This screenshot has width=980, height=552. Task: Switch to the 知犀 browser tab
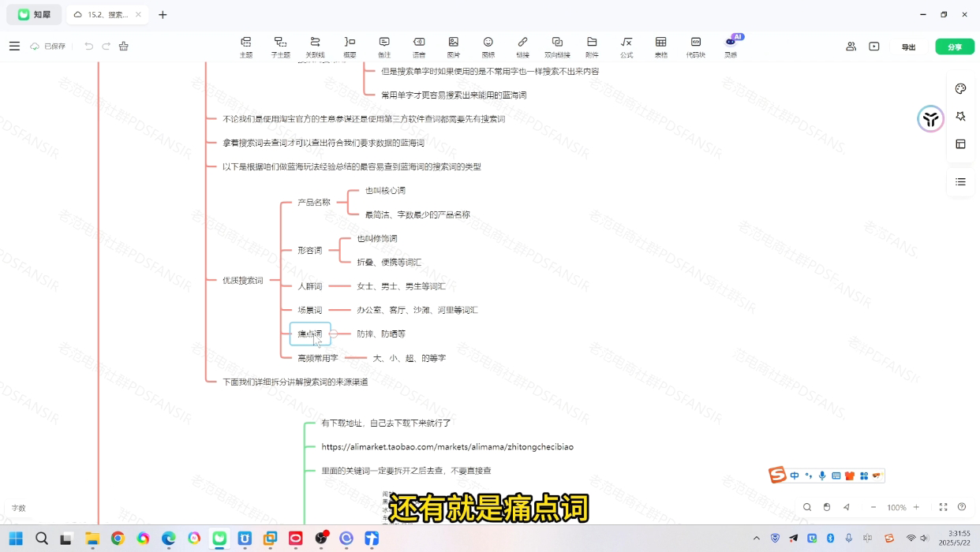[x=34, y=14]
